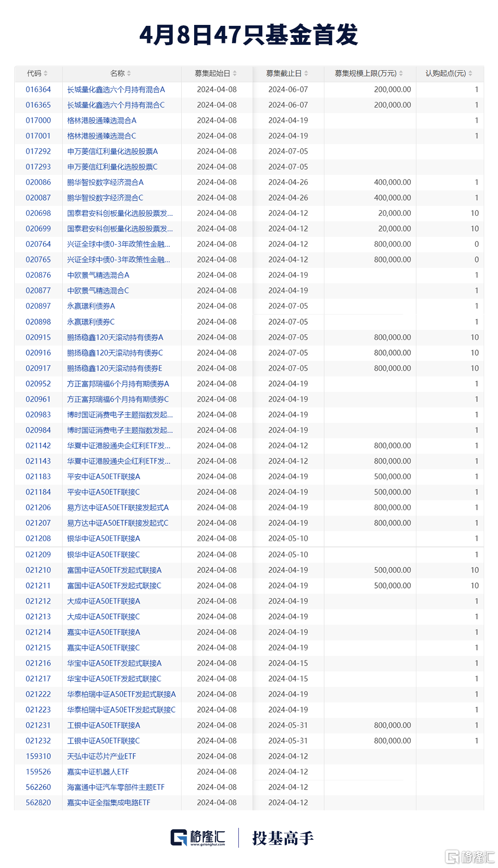The image size is (498, 868).
Task: Sort by the 募集规模上限(万元) sort arrows
Action: tap(401, 73)
